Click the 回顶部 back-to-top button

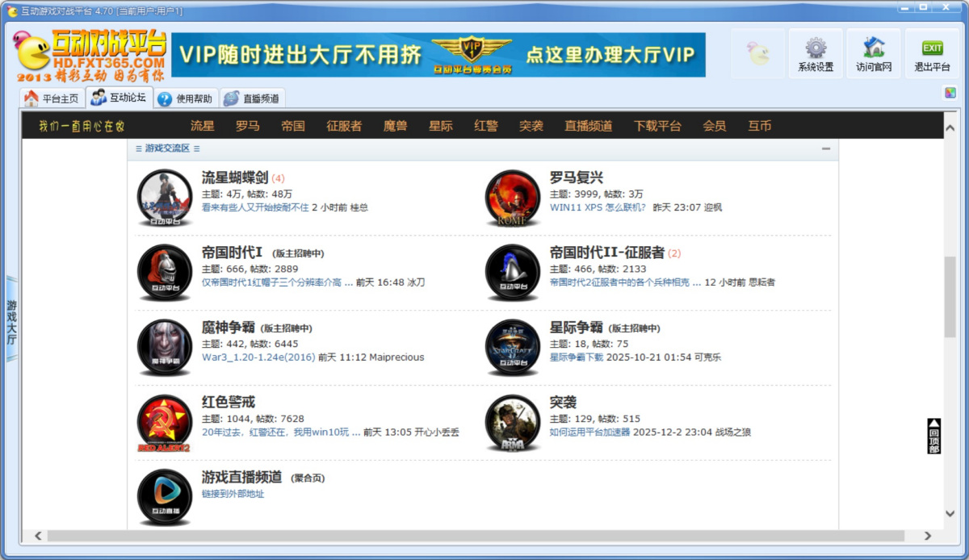934,437
